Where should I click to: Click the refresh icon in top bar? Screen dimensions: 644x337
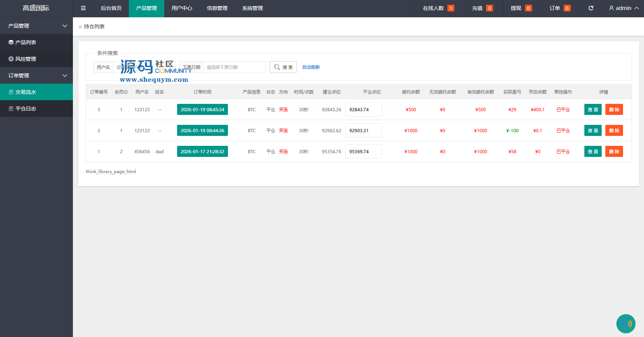[x=591, y=8]
